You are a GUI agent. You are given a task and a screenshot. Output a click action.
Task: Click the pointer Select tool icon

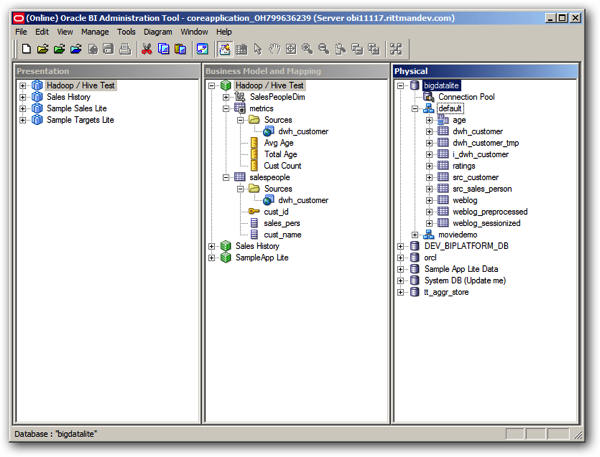tap(258, 49)
